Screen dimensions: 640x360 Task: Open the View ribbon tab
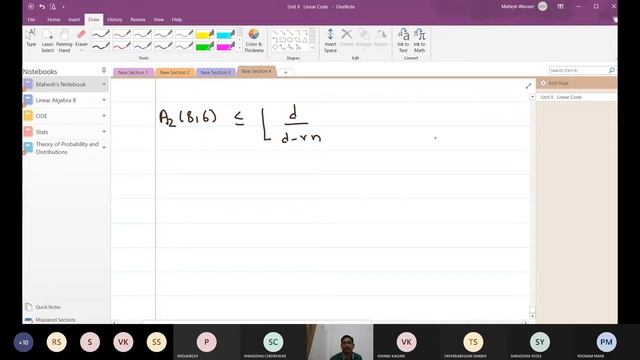(158, 20)
